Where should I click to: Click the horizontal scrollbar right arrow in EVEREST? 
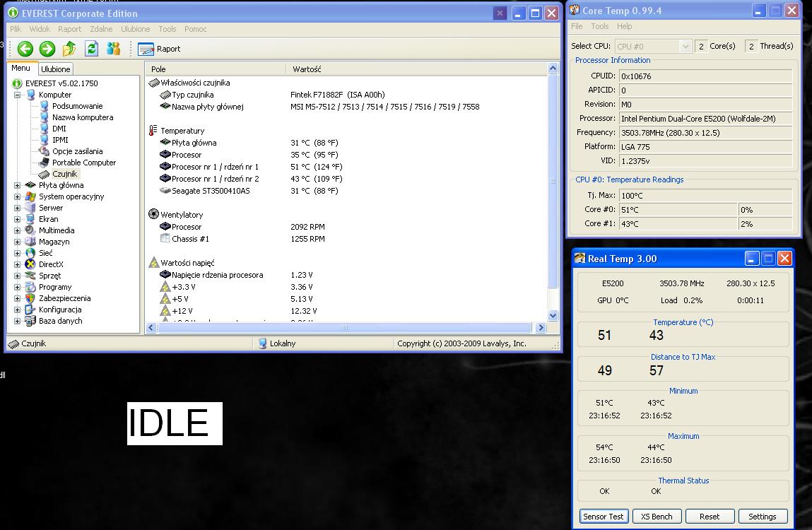(x=541, y=327)
